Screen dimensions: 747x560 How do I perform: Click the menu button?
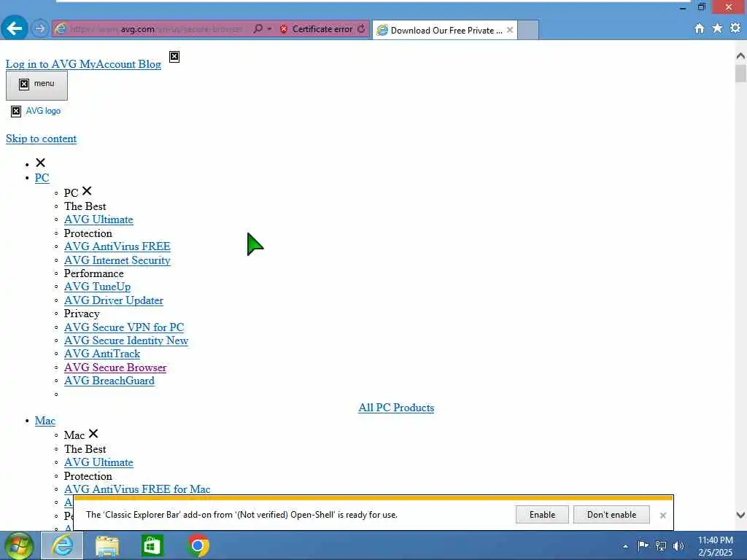36,85
